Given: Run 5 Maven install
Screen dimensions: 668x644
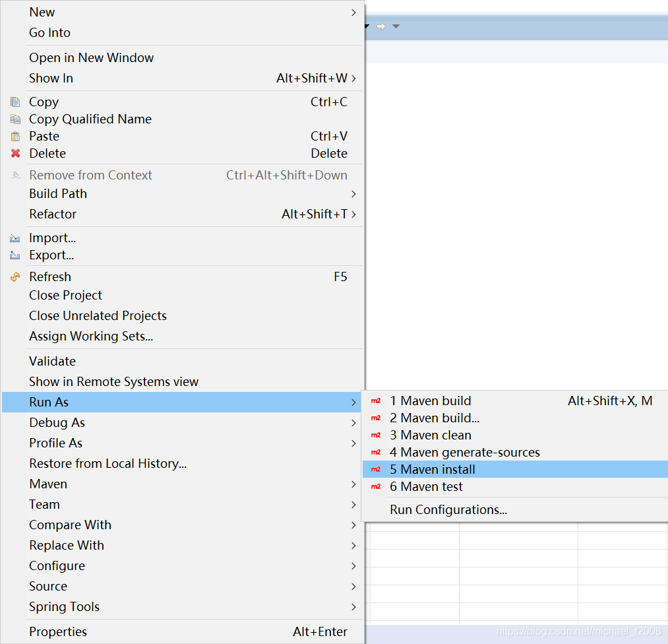Looking at the screenshot, I should pyautogui.click(x=515, y=469).
